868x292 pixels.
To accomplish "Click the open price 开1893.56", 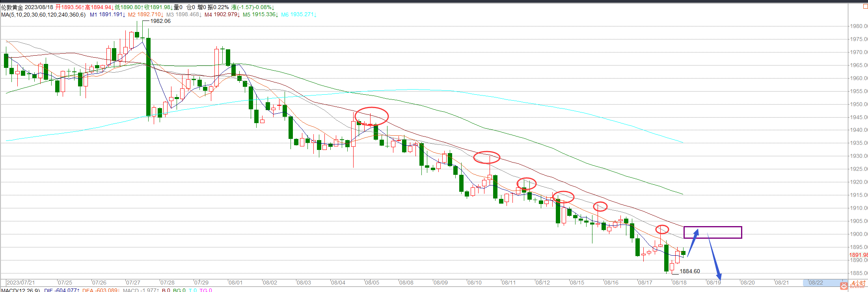I will [70, 7].
